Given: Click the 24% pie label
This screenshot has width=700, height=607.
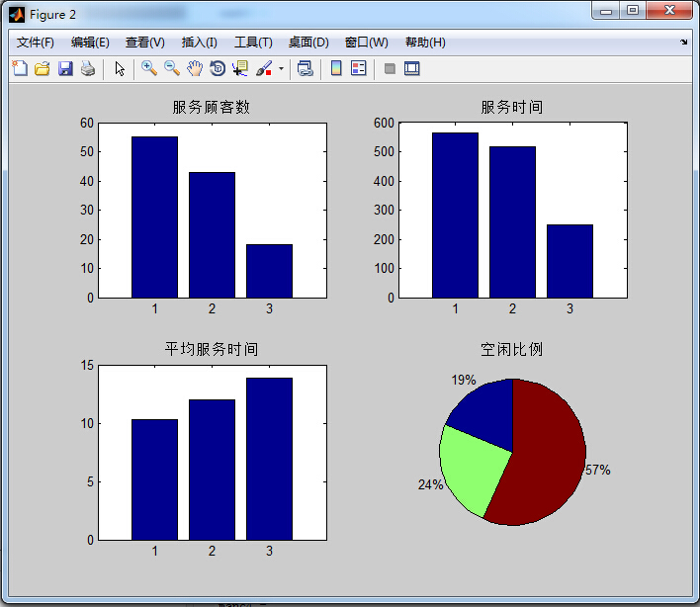Looking at the screenshot, I should coord(430,484).
